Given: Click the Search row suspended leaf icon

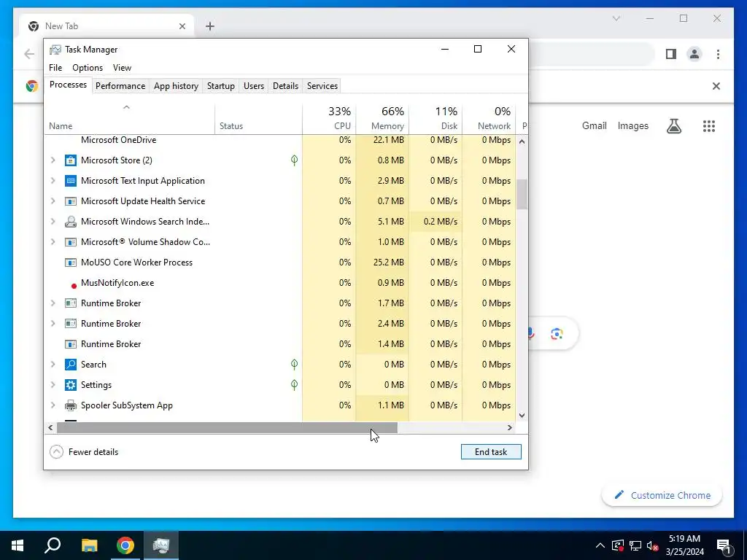Looking at the screenshot, I should pyautogui.click(x=295, y=365).
